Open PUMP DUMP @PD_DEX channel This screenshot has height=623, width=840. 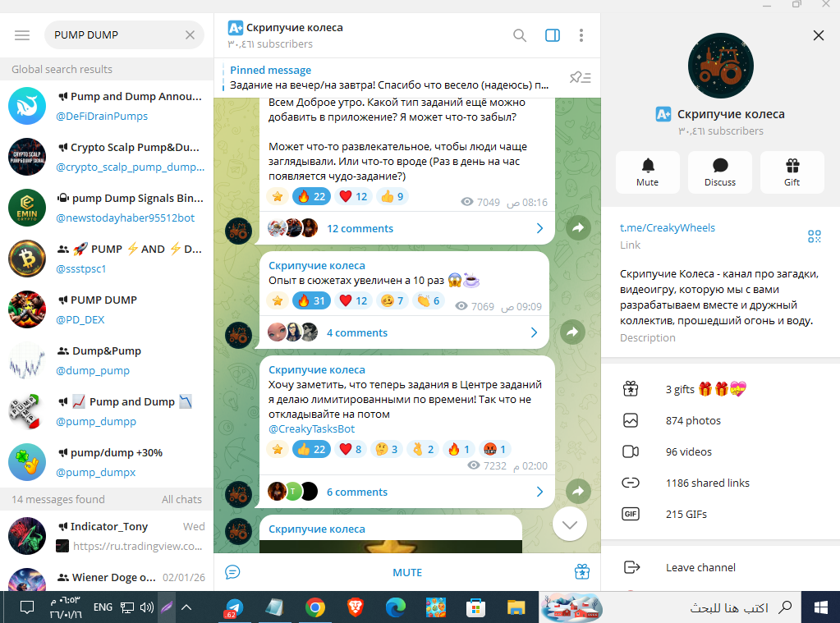[107, 309]
